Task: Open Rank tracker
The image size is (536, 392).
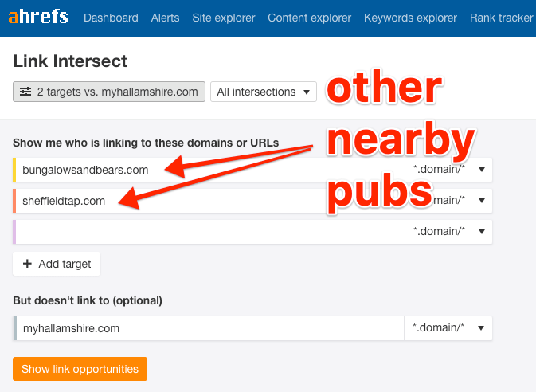Action: (501, 18)
